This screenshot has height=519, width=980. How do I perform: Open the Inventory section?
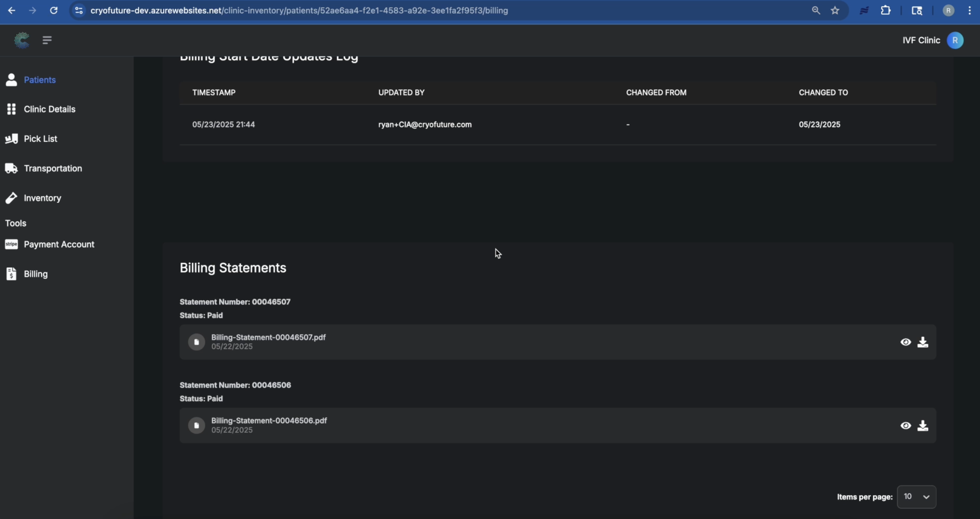[x=42, y=198]
